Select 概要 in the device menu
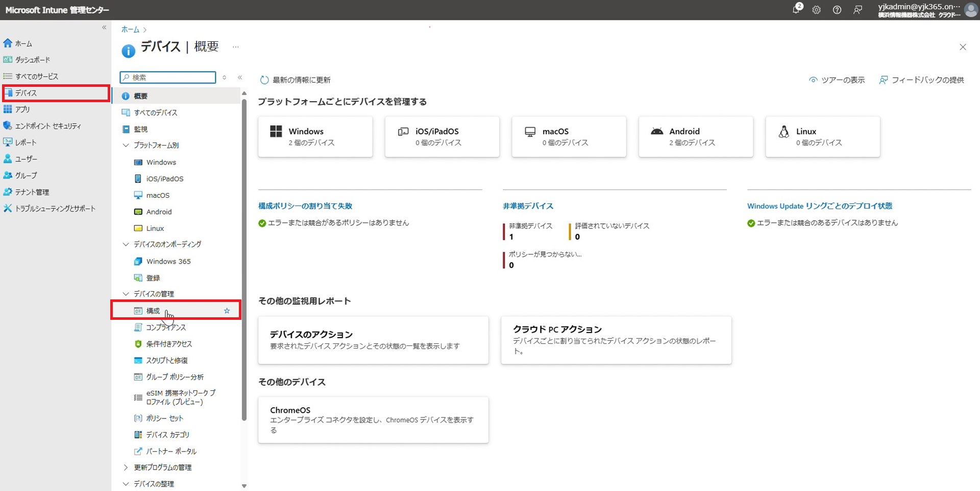 176,96
